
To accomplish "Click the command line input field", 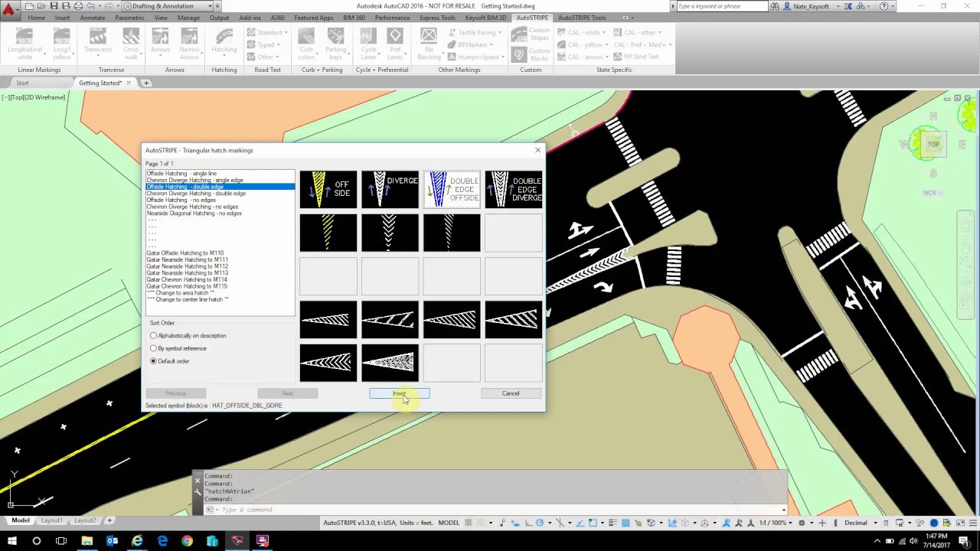I will (x=498, y=510).
